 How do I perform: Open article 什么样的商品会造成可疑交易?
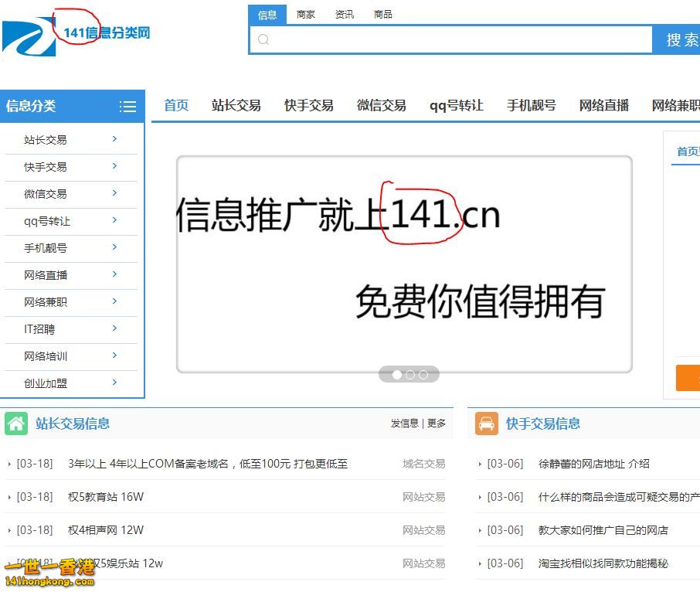coord(619,497)
